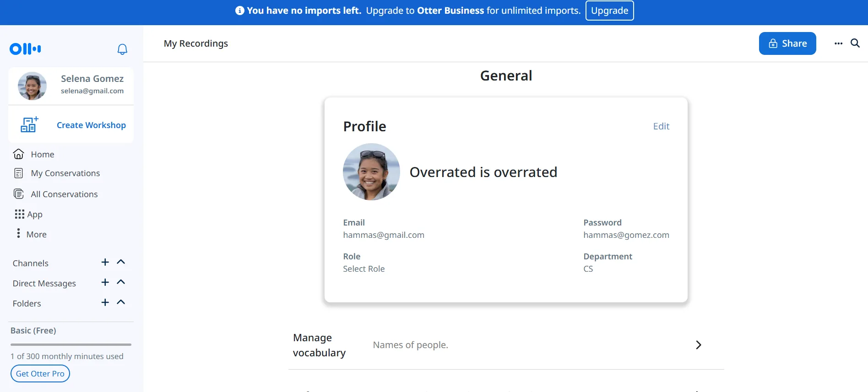
Task: Go to Home in sidebar
Action: click(42, 155)
